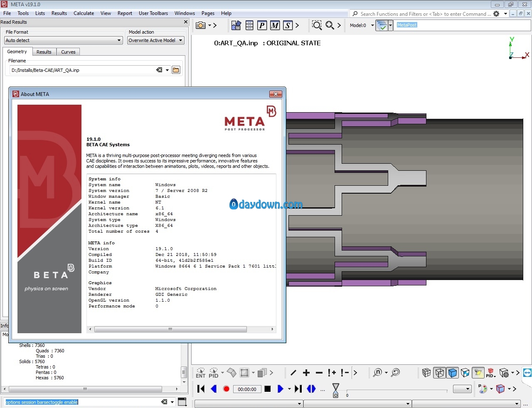532x408 pixels.
Task: Click the command input field at bottom left
Action: click(x=83, y=402)
